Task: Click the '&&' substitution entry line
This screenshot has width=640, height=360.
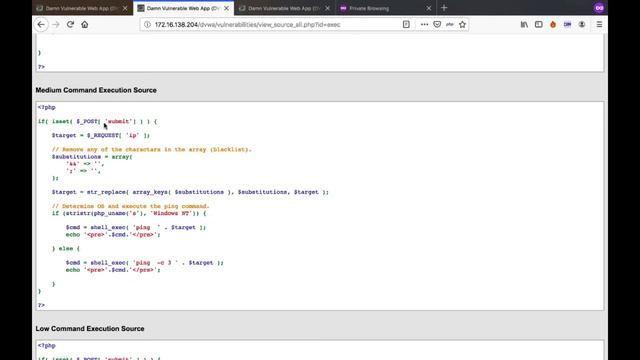Action: (x=85, y=164)
